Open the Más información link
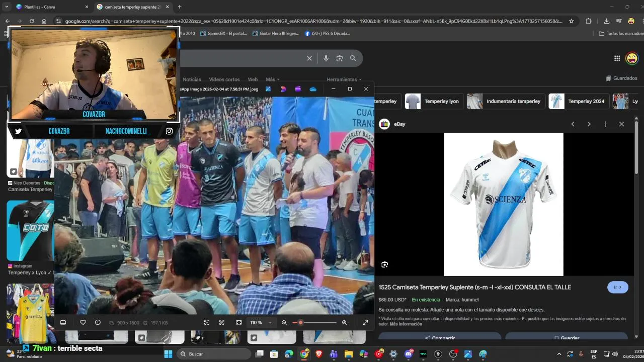The image size is (644, 362). click(406, 324)
